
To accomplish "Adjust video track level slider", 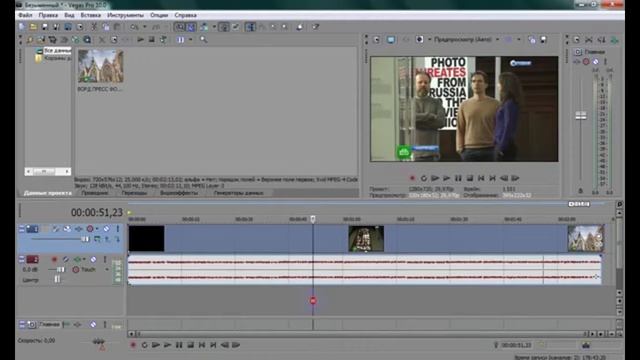I will 85,239.
